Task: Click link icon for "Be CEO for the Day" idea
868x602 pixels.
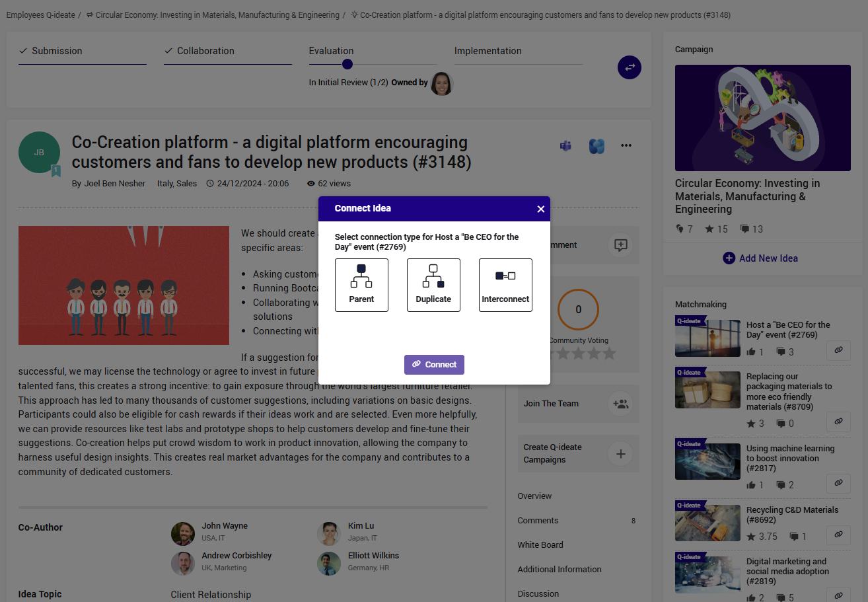Action: 838,351
